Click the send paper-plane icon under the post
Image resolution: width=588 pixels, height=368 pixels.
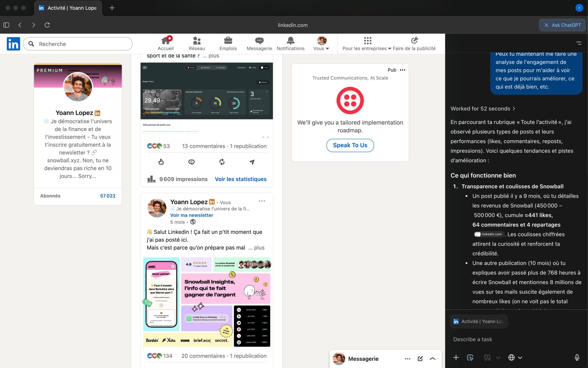[252, 162]
